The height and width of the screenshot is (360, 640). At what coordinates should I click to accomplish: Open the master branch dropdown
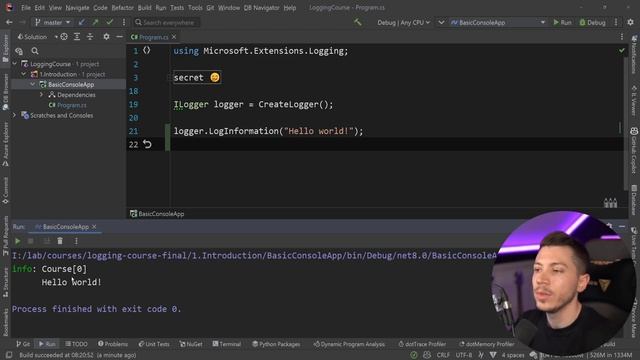tap(53, 22)
